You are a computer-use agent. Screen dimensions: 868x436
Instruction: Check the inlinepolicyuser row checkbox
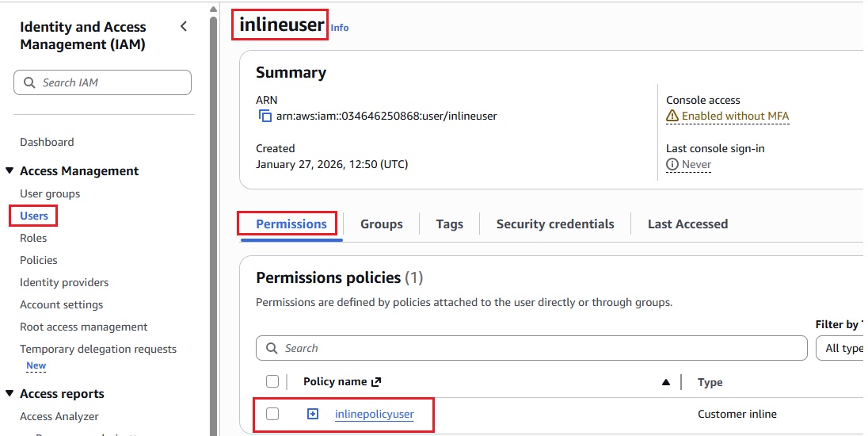(x=272, y=414)
